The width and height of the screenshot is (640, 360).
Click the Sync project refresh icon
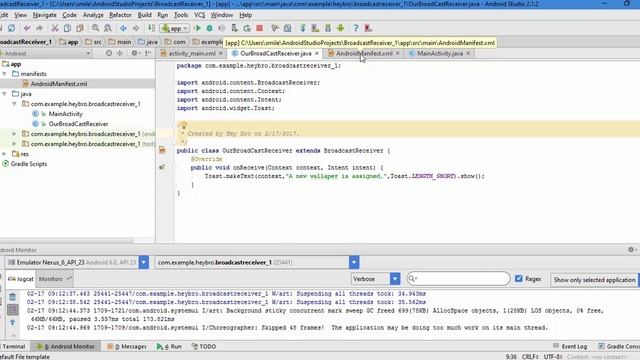(x=11, y=28)
